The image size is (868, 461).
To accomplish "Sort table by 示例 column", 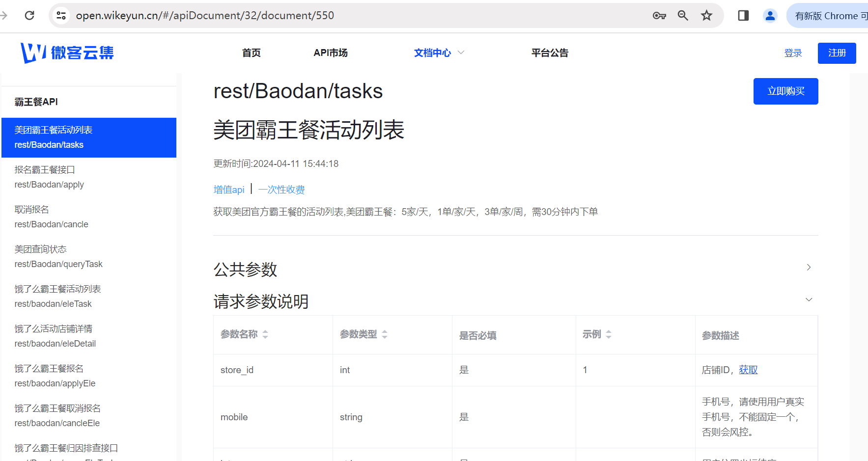I will 609,334.
